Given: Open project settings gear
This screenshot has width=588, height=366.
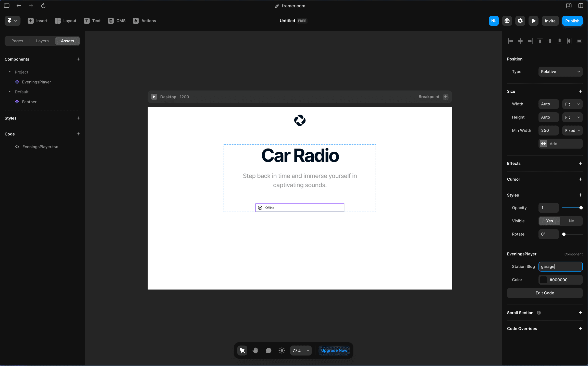Looking at the screenshot, I should pyautogui.click(x=520, y=21).
